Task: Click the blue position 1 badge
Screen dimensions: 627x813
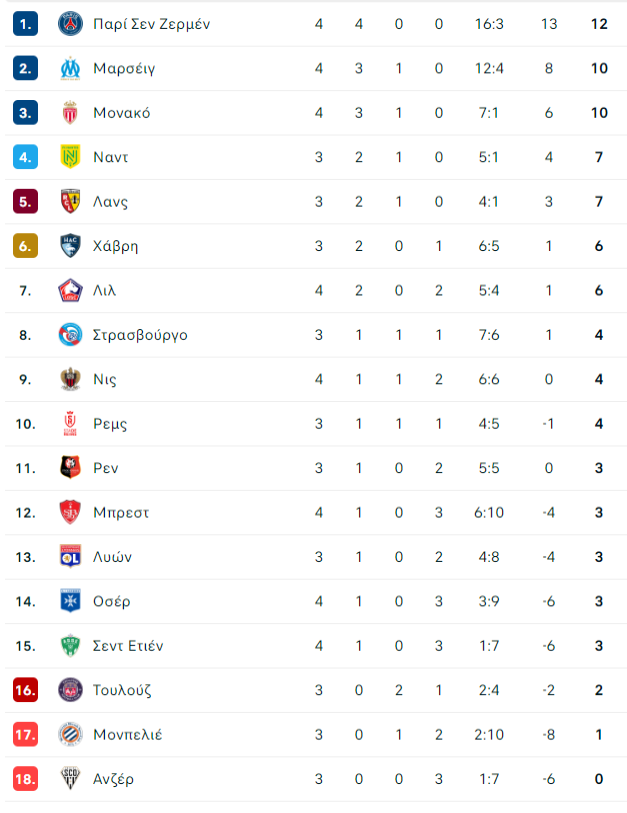Action: click(x=25, y=24)
